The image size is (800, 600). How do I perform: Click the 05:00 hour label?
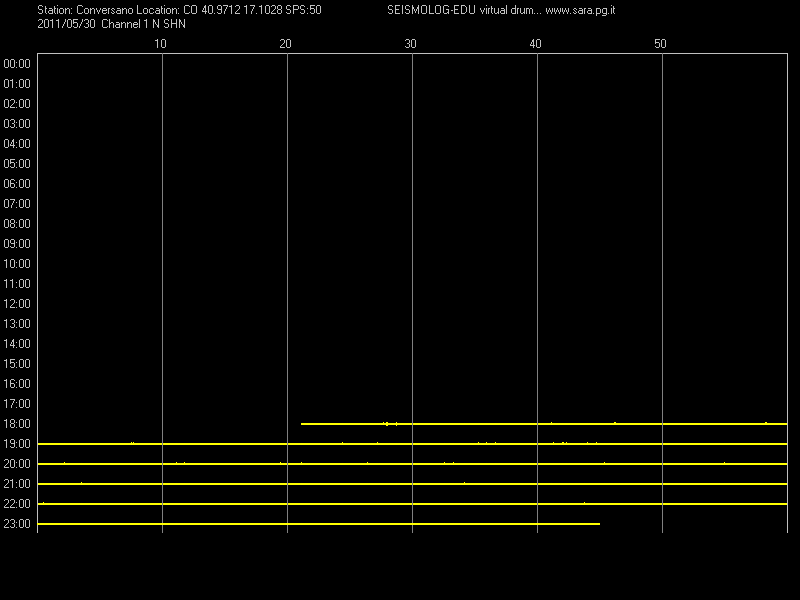17,164
